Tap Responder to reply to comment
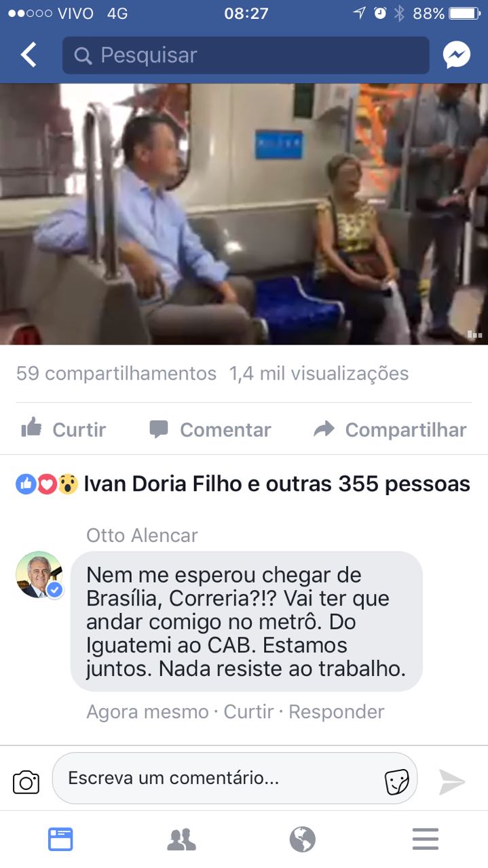The image size is (488, 868). tap(336, 711)
